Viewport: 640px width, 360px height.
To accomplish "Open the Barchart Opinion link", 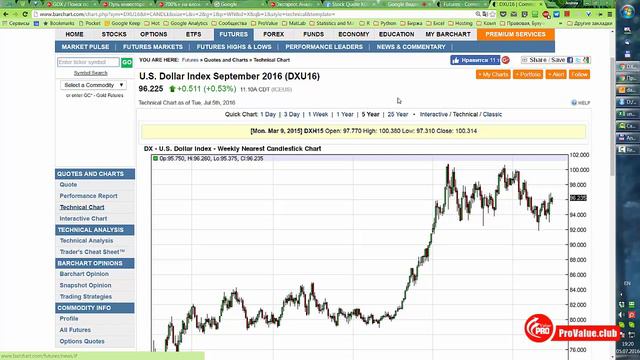I will tap(84, 274).
